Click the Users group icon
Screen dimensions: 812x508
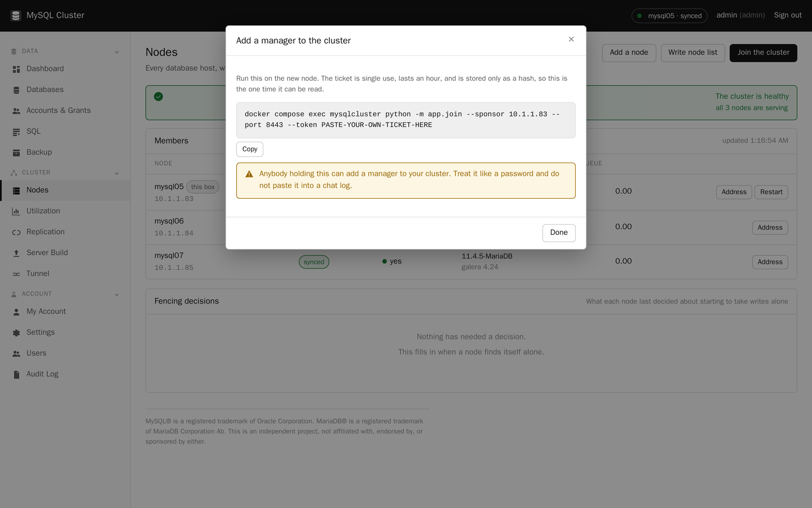tap(16, 354)
